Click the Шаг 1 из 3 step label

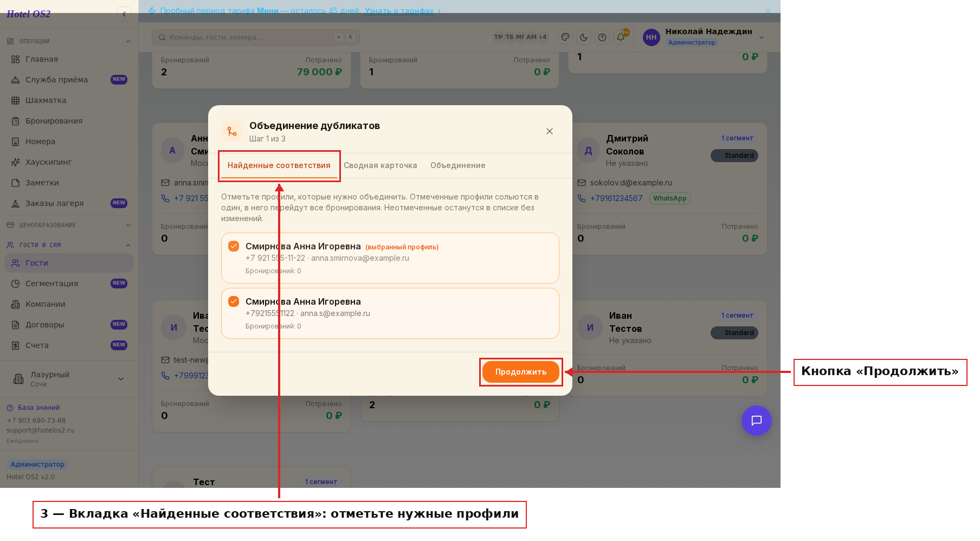point(267,139)
